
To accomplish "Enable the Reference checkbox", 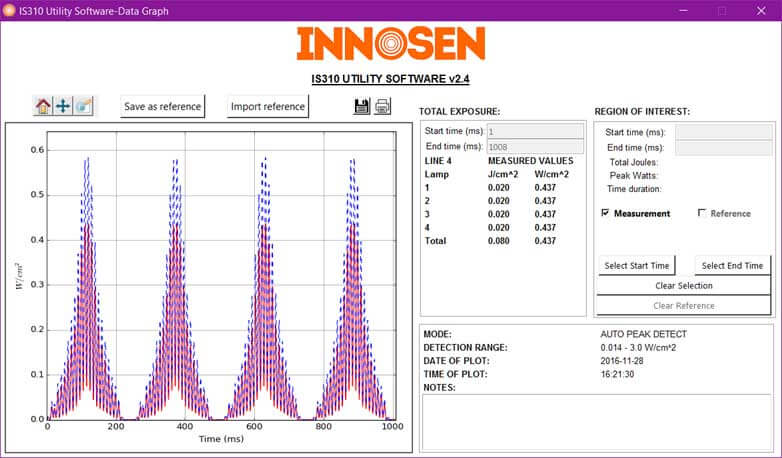I will (702, 213).
